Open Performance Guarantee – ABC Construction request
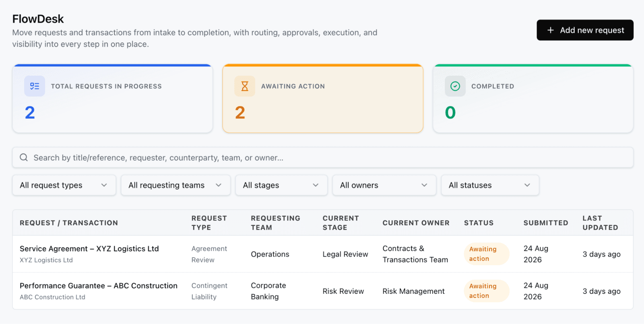Screen dimensions: 644x324 [x=99, y=286]
